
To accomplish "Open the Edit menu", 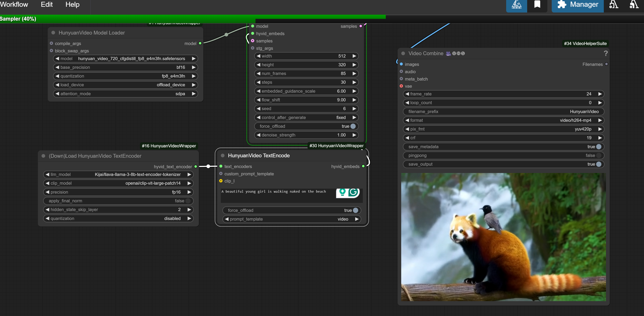I will pos(46,4).
